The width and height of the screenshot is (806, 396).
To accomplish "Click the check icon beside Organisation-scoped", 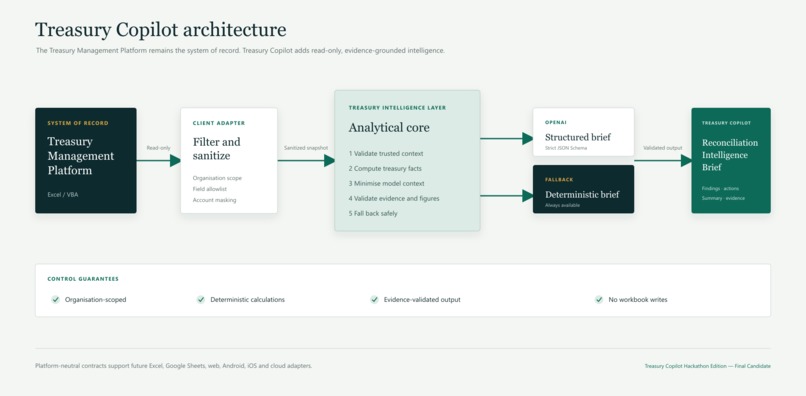I will point(55,299).
